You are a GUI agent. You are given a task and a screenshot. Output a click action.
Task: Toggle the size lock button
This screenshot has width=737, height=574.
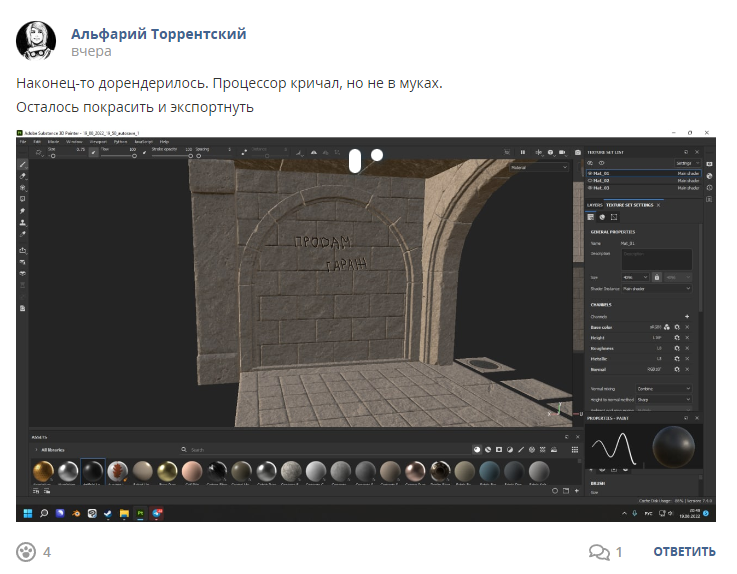657,277
